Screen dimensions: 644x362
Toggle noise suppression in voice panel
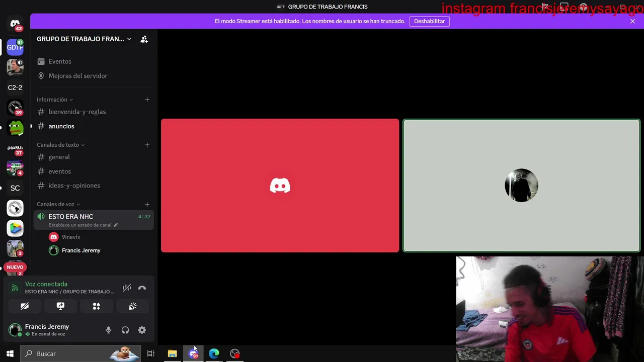(127, 288)
